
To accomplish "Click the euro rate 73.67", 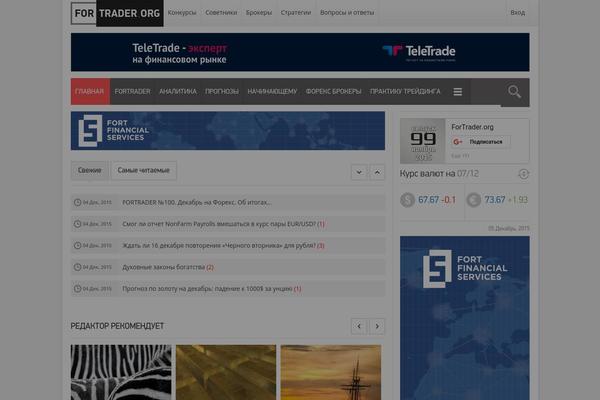I will point(495,200).
